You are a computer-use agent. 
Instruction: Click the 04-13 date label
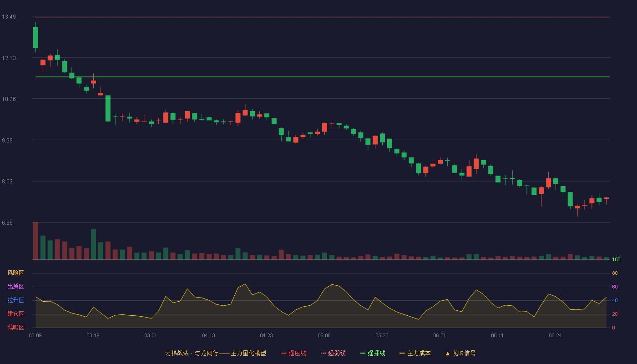(x=208, y=335)
